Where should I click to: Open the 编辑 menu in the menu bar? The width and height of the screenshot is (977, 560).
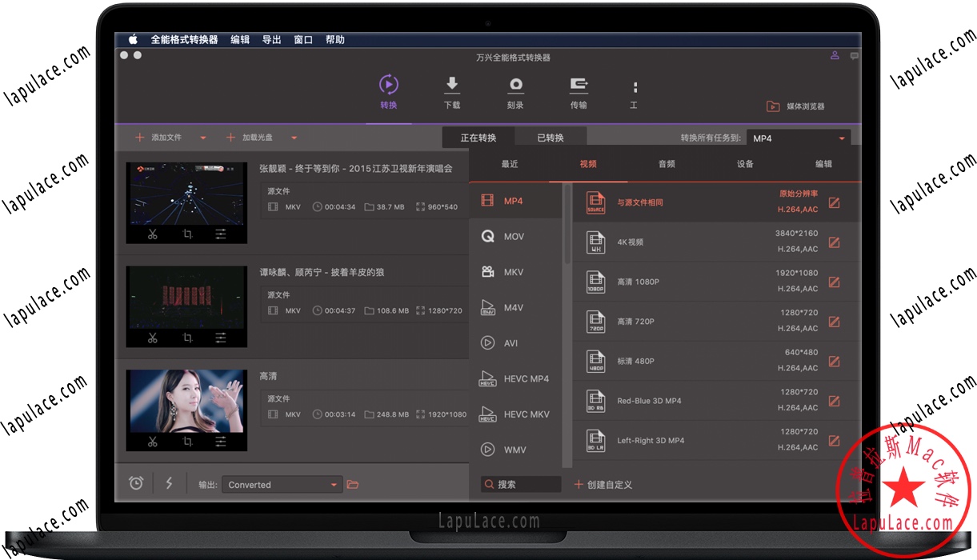240,38
